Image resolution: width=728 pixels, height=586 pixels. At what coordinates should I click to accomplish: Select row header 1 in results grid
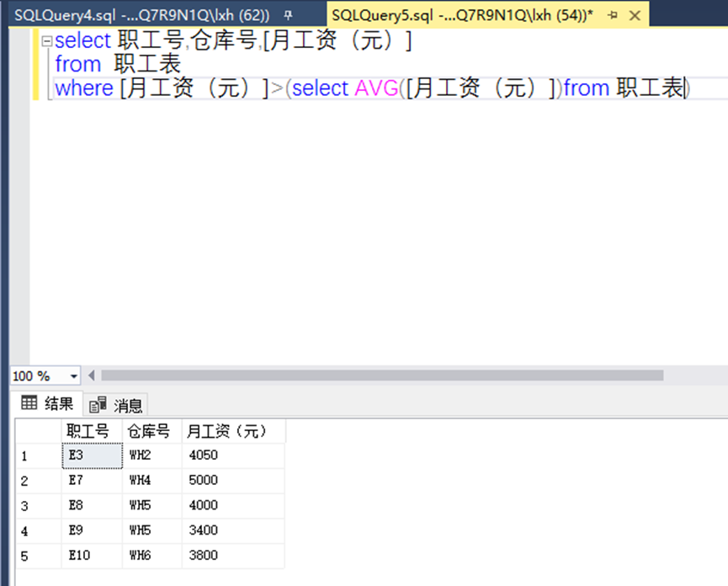click(x=39, y=456)
